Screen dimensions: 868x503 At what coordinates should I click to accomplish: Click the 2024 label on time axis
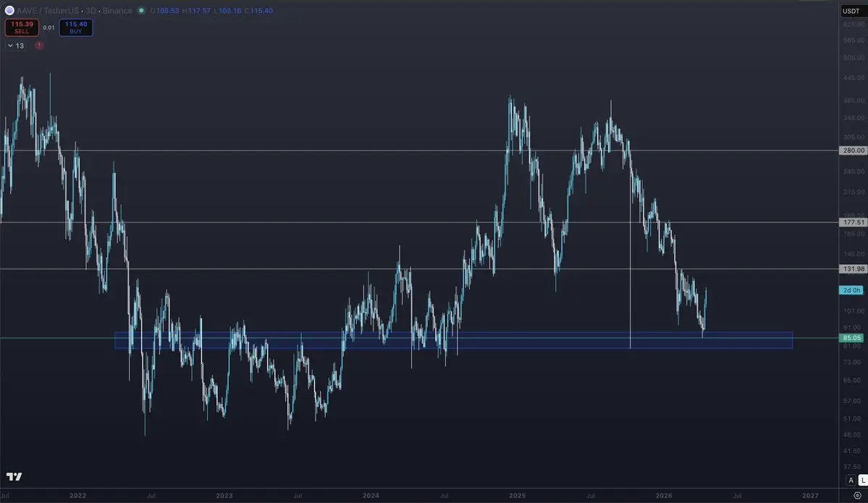click(x=371, y=496)
